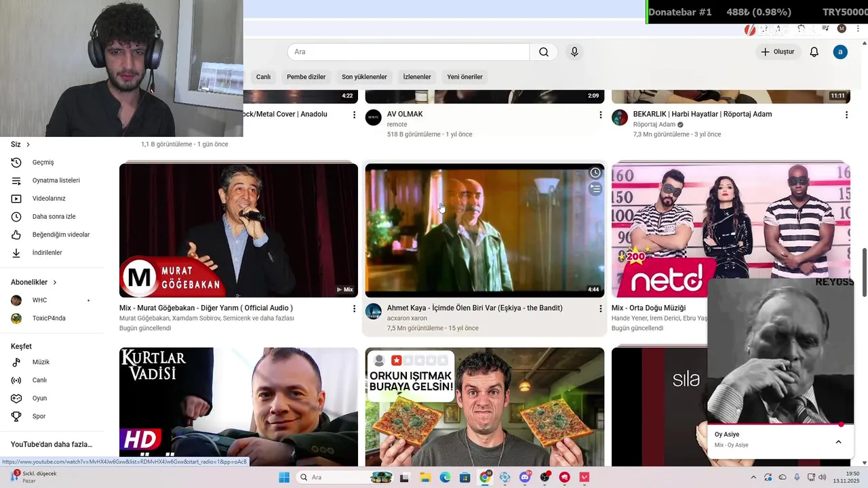
Task: Expand the Oy Asiye miniplayer chevron
Action: [838, 442]
